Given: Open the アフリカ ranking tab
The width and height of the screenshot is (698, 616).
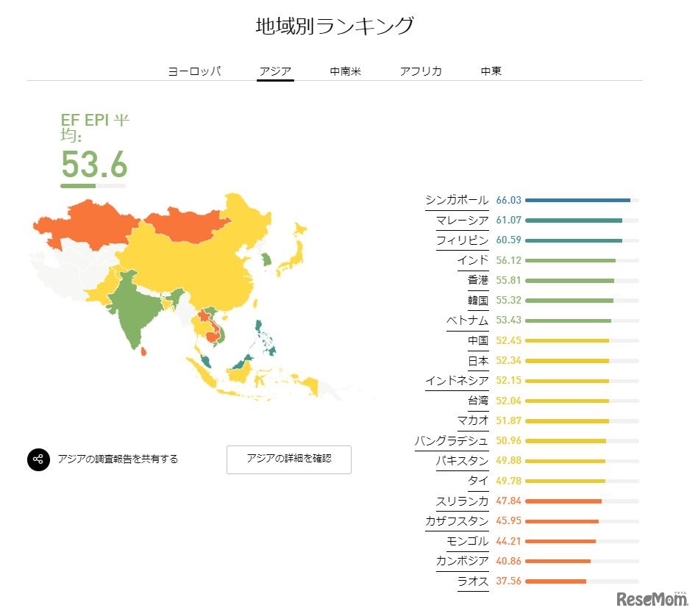Looking at the screenshot, I should 421,71.
